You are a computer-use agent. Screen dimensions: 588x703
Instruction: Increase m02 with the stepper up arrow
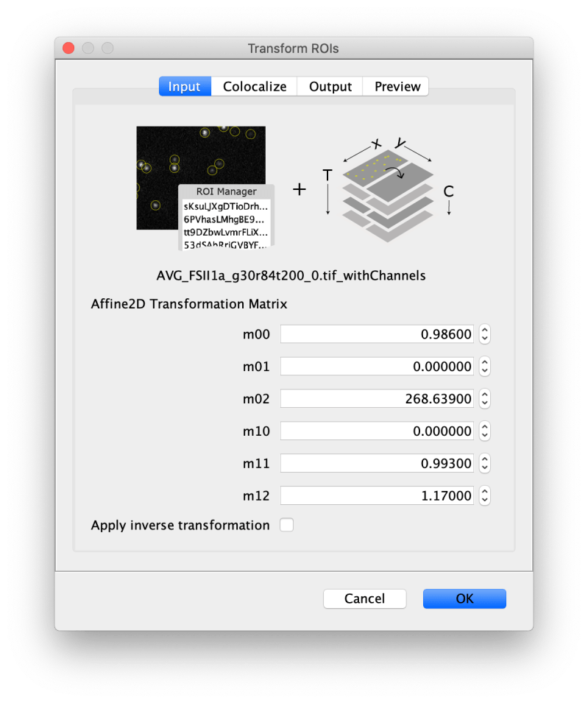484,394
